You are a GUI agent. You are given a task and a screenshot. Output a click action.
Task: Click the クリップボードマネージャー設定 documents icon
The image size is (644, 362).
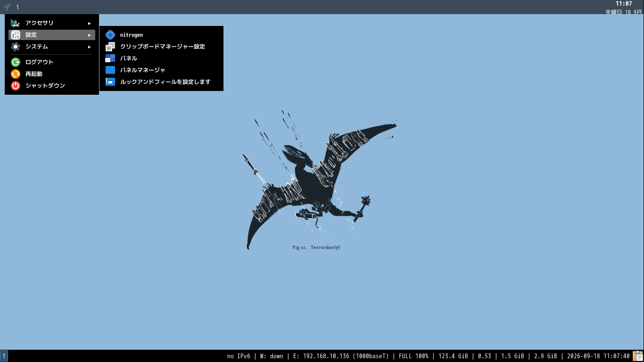click(110, 47)
